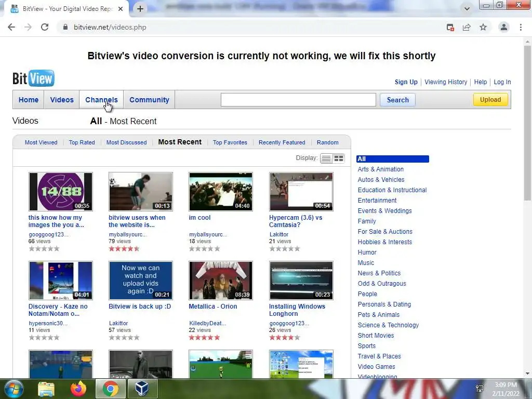Open the 14/88 video thumbnail
This screenshot has height=399, width=532.
click(61, 192)
